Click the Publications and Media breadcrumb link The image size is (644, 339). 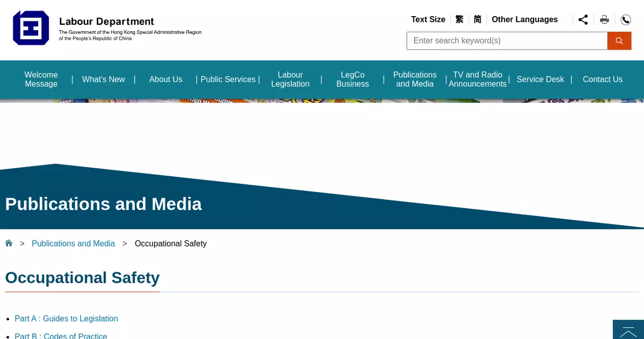(73, 243)
